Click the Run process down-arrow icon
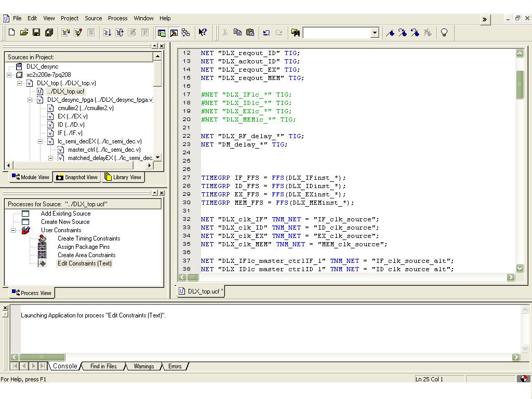Screen dimensions: 532x399 point(107,33)
